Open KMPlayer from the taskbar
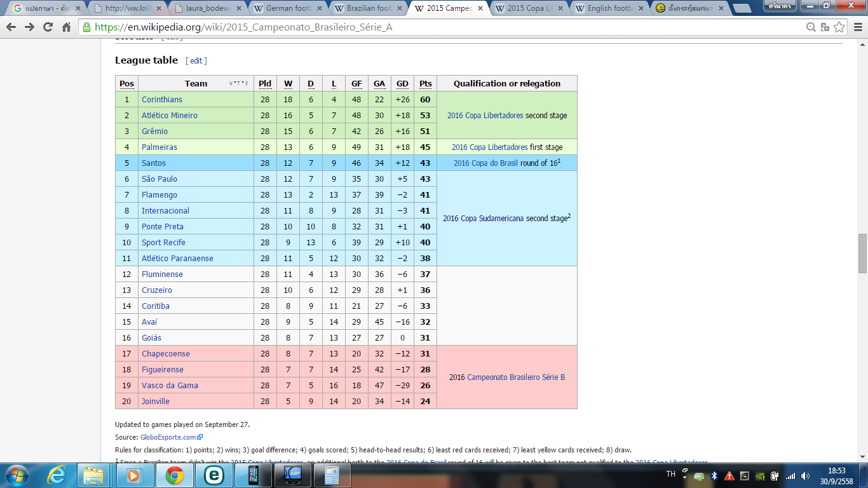The image size is (868, 488). coord(294,475)
